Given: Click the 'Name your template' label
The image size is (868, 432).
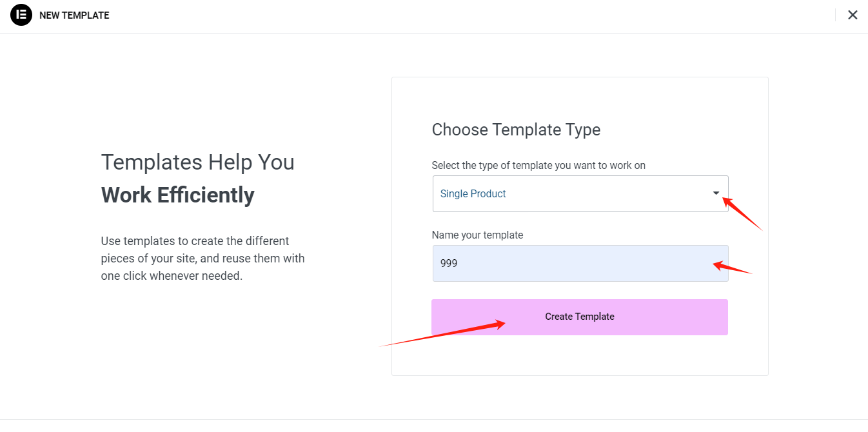Looking at the screenshot, I should [477, 235].
